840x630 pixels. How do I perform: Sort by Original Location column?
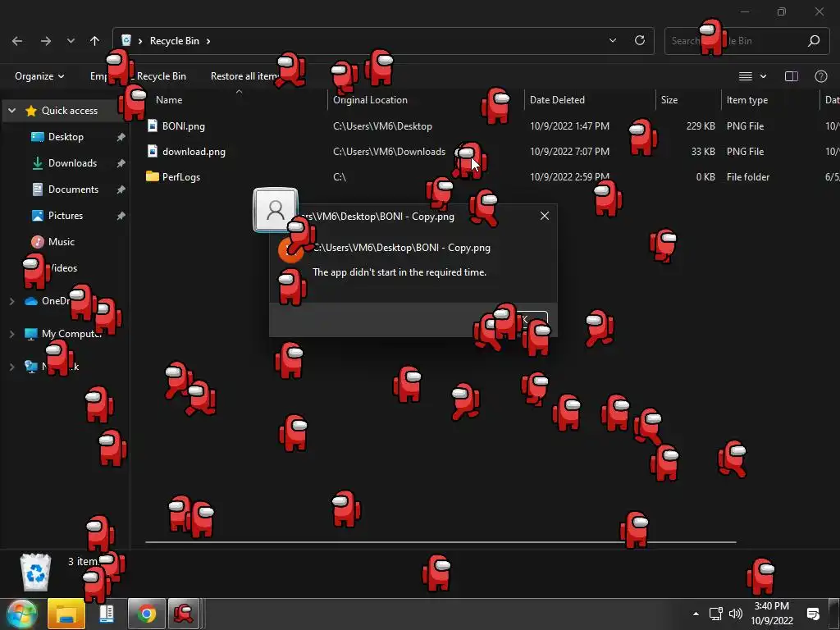[x=370, y=99]
